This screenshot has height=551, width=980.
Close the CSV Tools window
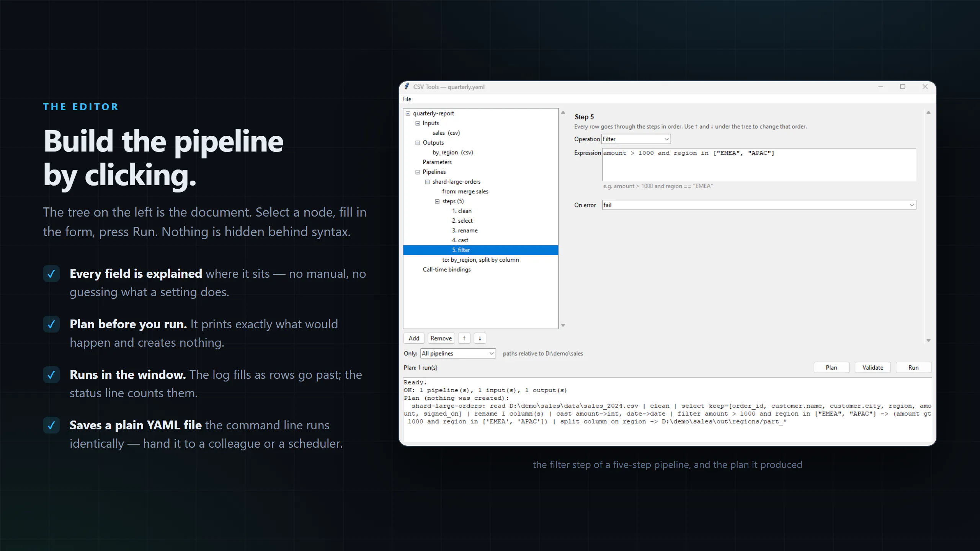[925, 87]
